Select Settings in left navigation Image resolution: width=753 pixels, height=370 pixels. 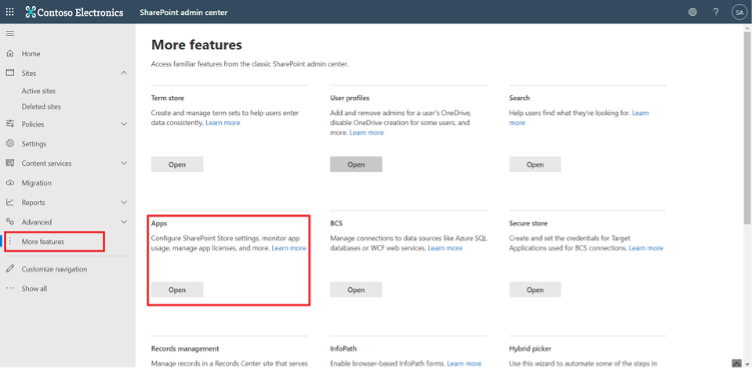(x=34, y=144)
